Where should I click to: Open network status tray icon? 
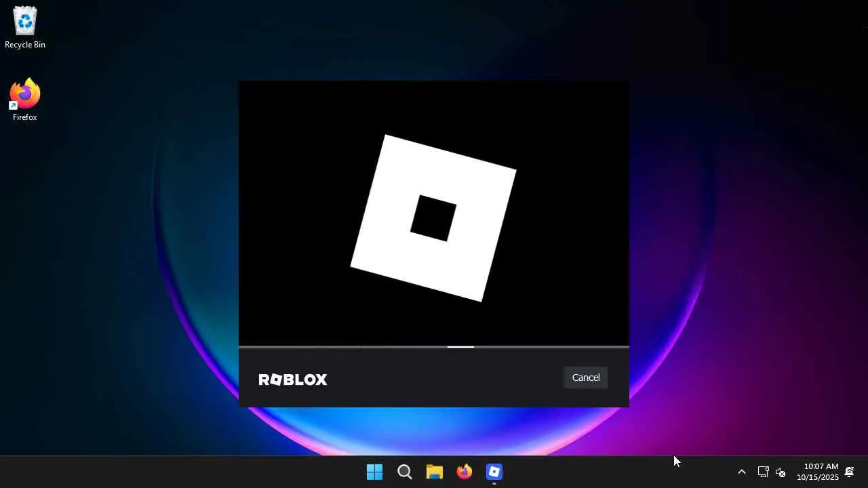click(763, 472)
